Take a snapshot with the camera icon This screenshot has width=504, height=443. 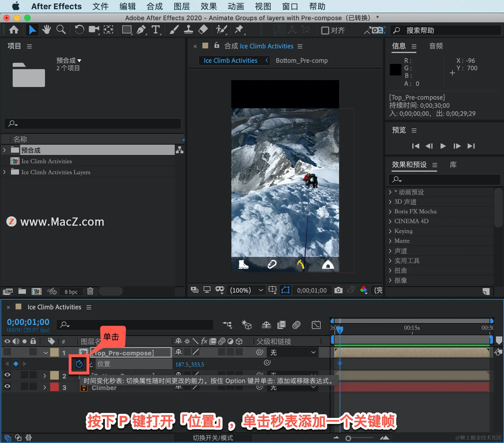tap(338, 290)
